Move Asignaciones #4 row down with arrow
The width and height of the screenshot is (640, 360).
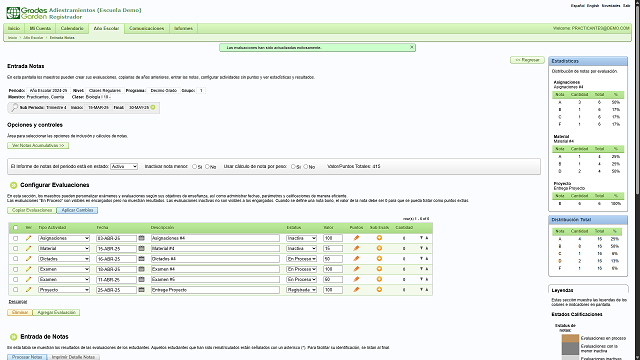coord(421,238)
